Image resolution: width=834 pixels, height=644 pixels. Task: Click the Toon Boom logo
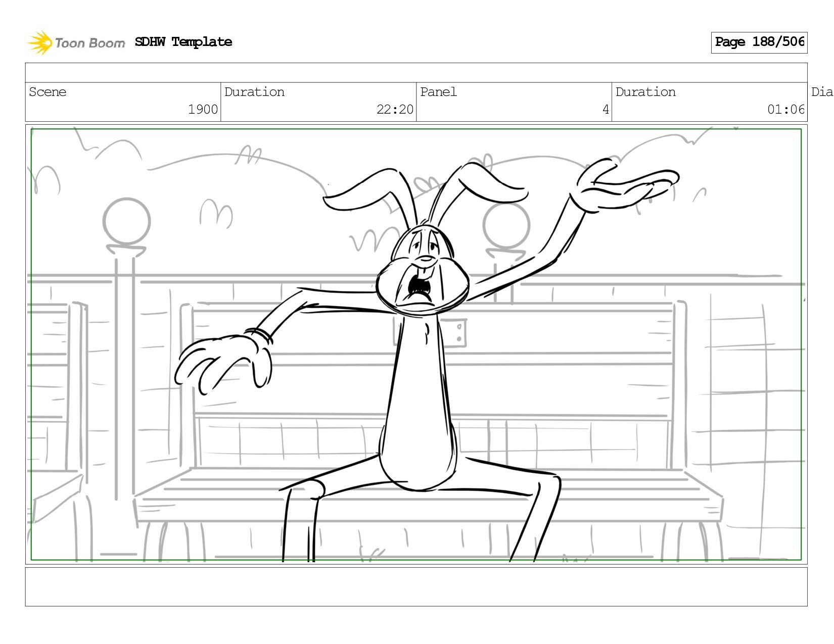pyautogui.click(x=76, y=42)
